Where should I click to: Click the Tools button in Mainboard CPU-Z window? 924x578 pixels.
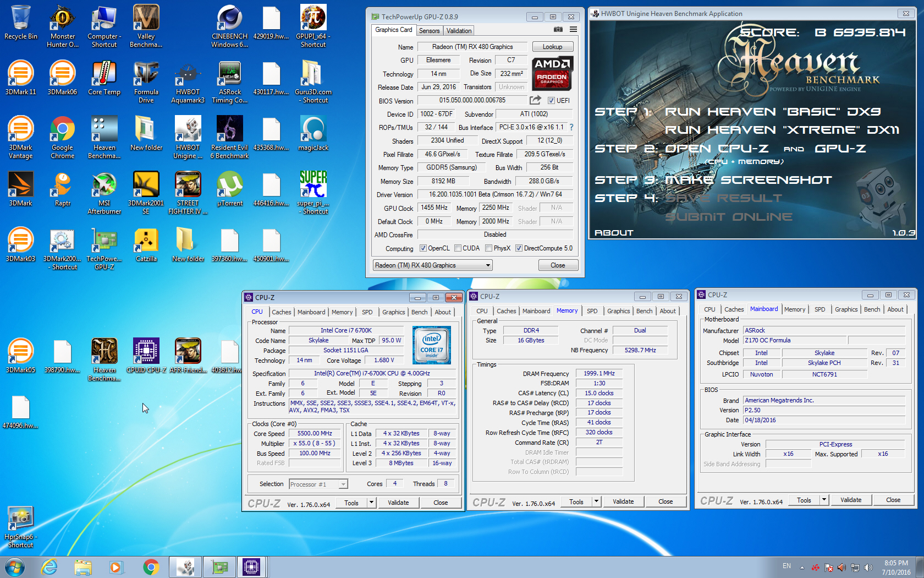[x=804, y=500]
